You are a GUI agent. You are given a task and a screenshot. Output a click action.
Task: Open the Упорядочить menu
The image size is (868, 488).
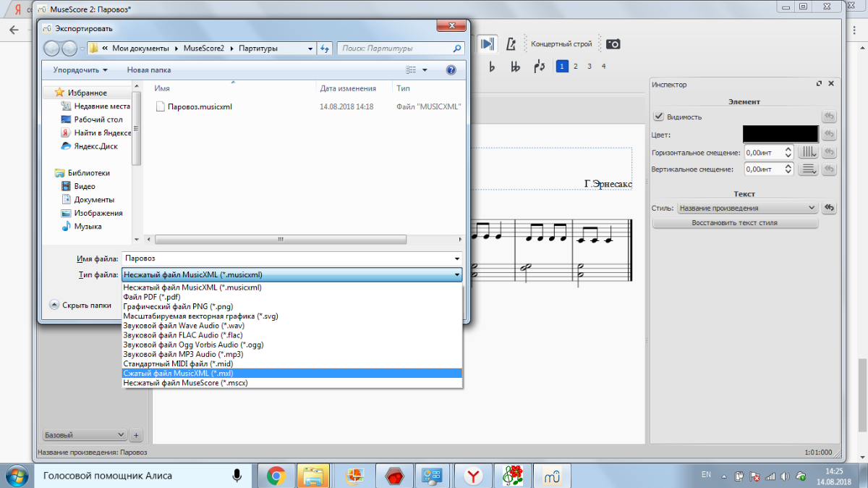[x=80, y=70]
